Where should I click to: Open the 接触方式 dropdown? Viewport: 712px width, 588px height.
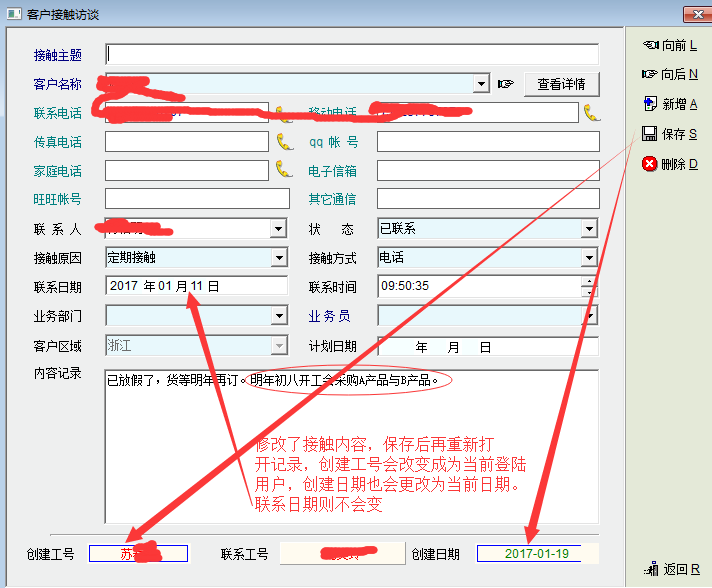tap(589, 258)
